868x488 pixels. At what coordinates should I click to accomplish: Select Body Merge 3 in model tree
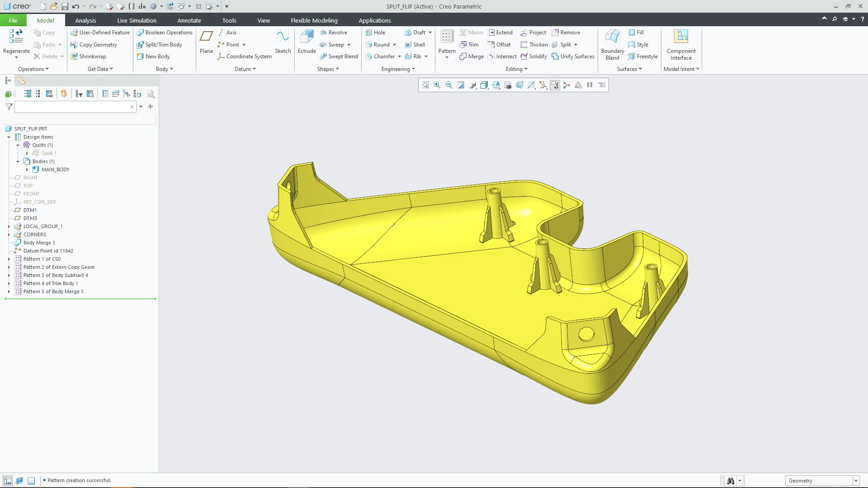pyautogui.click(x=39, y=243)
